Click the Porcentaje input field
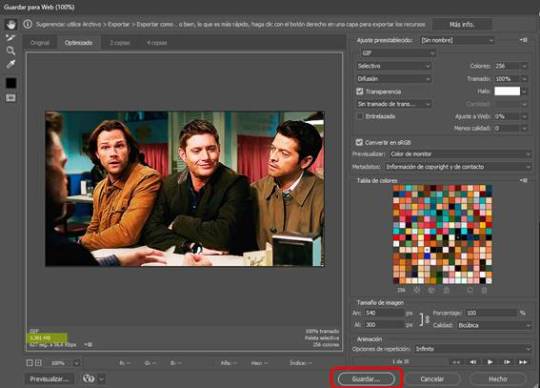Viewport: 540px width, 388px height. coord(491,313)
